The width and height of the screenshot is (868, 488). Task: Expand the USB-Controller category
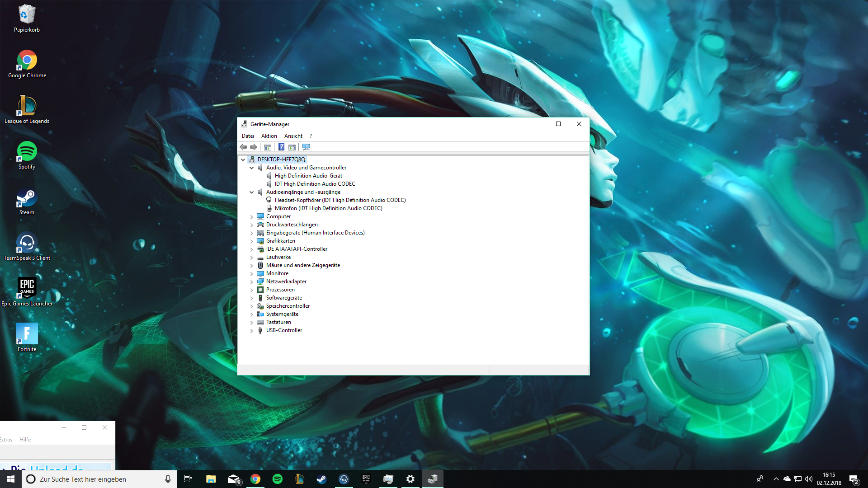click(x=252, y=330)
